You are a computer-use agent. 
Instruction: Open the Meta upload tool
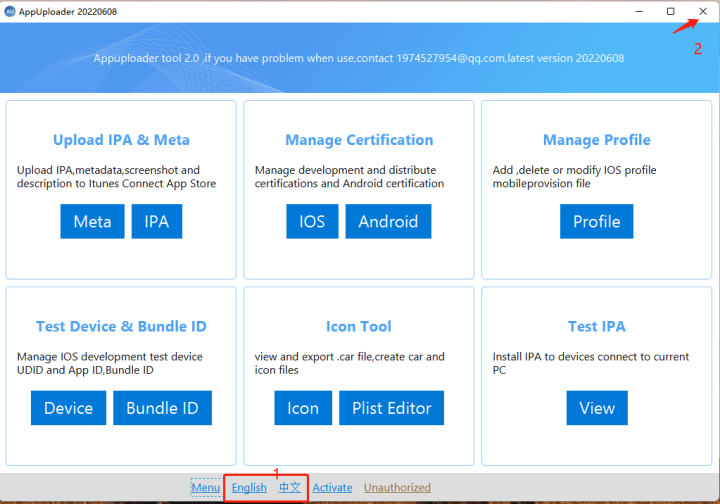[x=92, y=221]
